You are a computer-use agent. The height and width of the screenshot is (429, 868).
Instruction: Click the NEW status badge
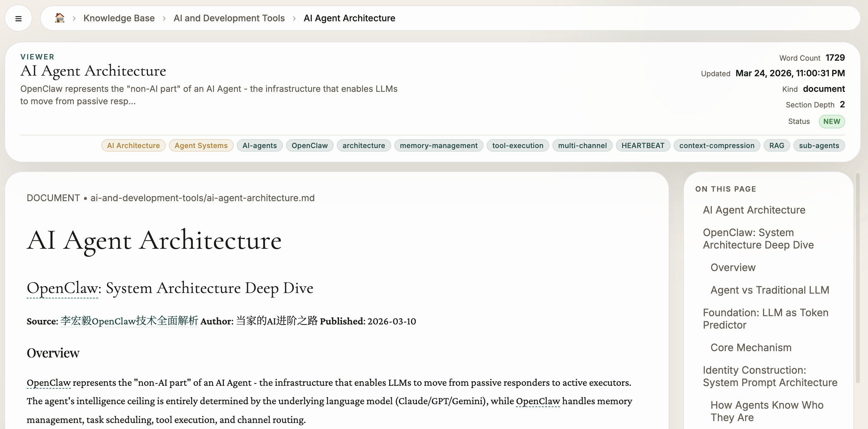(831, 121)
